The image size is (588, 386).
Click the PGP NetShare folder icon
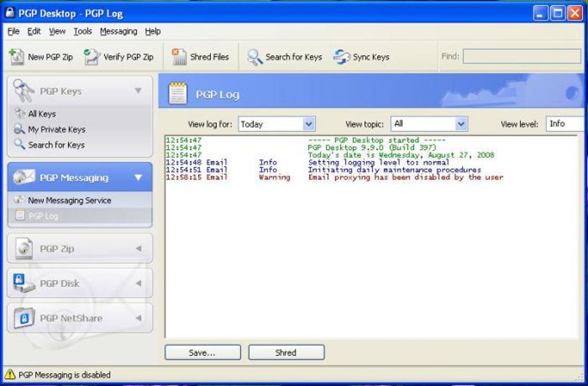pyautogui.click(x=24, y=318)
